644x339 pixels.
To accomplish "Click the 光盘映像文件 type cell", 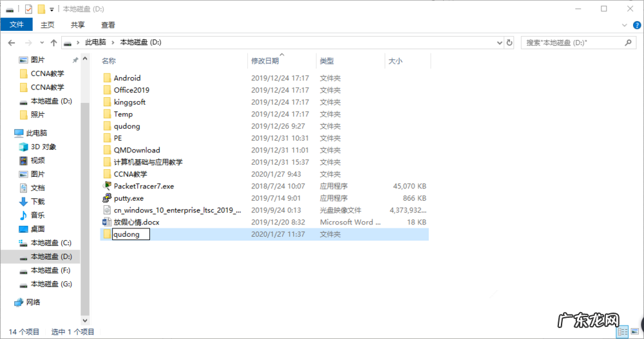I will pos(341,210).
